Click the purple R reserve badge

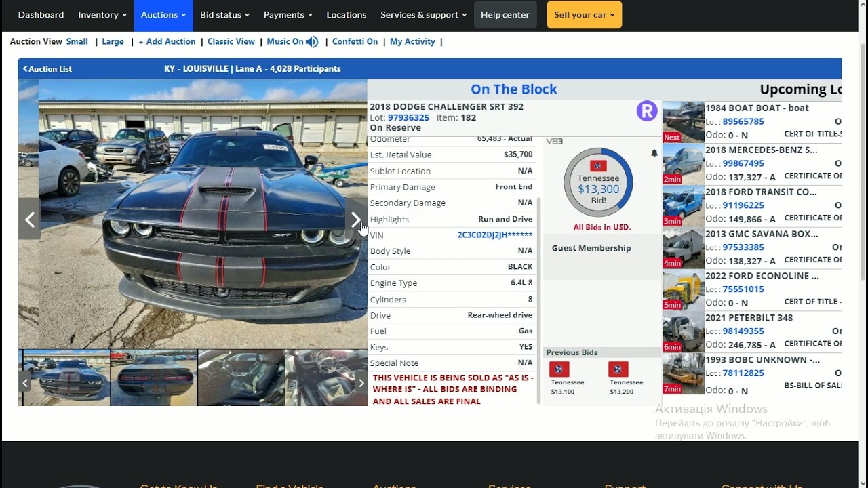tap(647, 111)
